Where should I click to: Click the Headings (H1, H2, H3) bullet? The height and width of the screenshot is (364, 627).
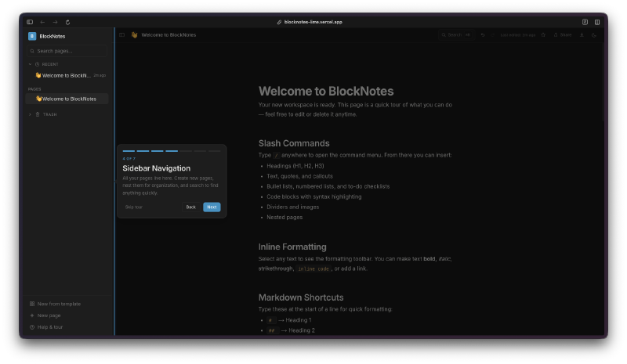[x=295, y=166]
